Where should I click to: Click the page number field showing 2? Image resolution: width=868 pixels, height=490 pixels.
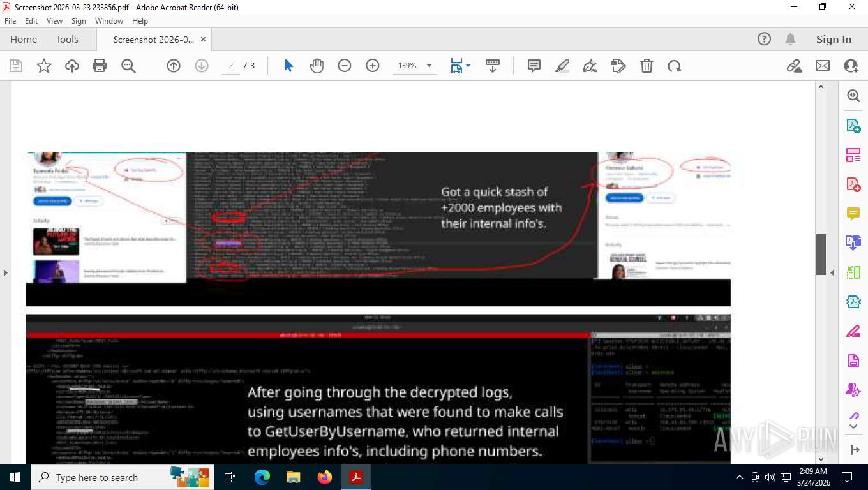(x=230, y=66)
